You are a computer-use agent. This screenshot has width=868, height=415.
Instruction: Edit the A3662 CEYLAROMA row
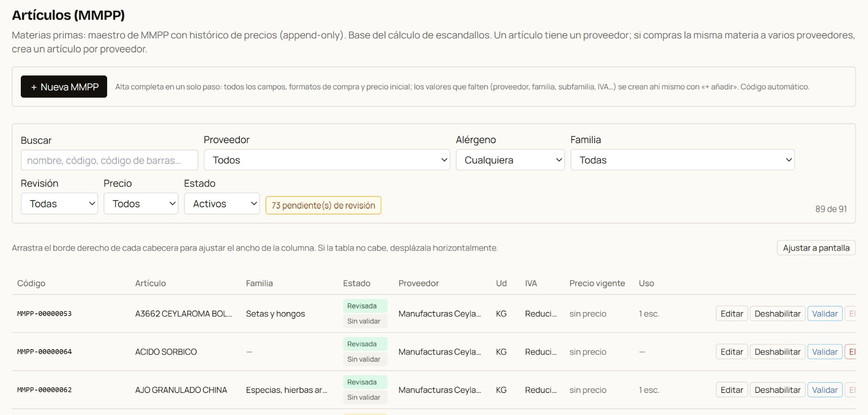pos(732,314)
